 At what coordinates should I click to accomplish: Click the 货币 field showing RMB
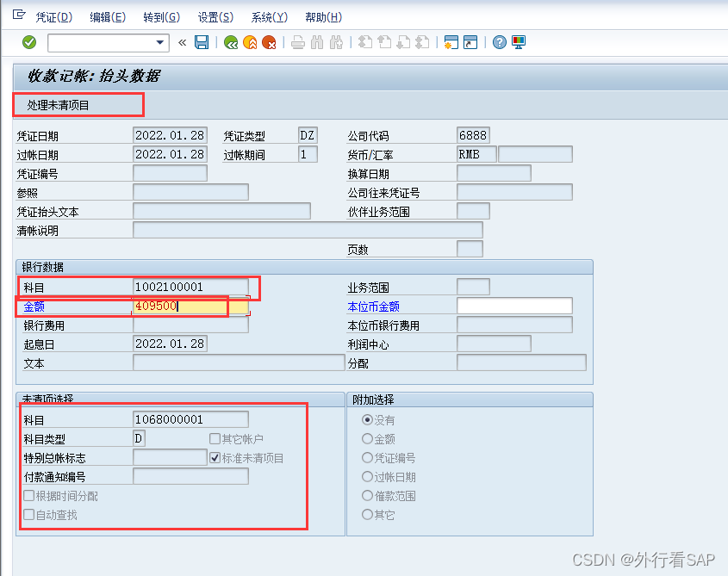point(476,154)
